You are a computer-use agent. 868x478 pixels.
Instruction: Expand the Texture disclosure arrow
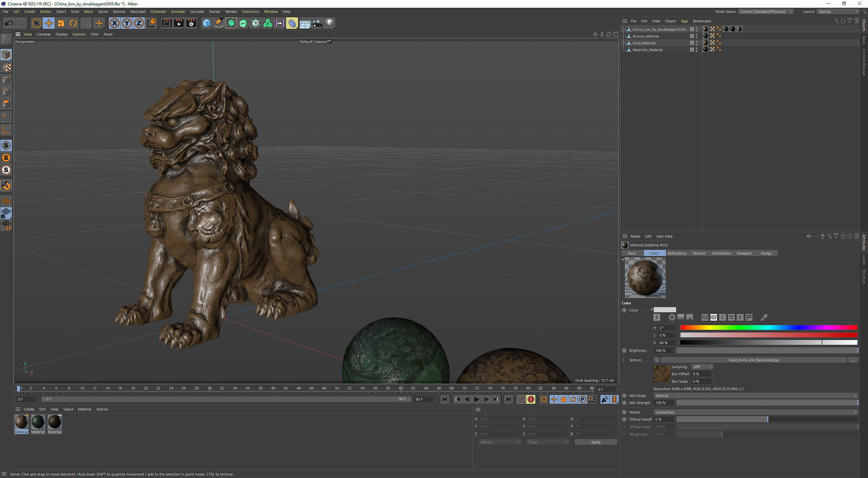(624, 360)
